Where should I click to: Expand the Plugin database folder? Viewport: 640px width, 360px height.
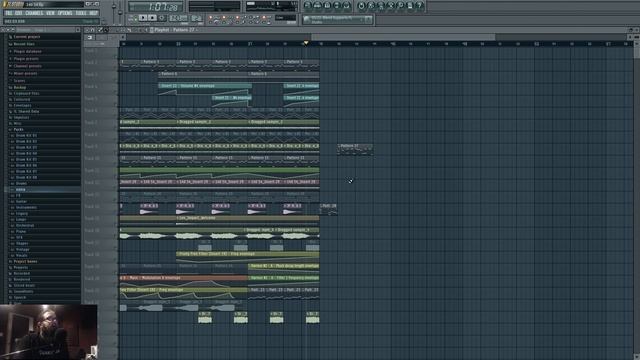pos(27,51)
